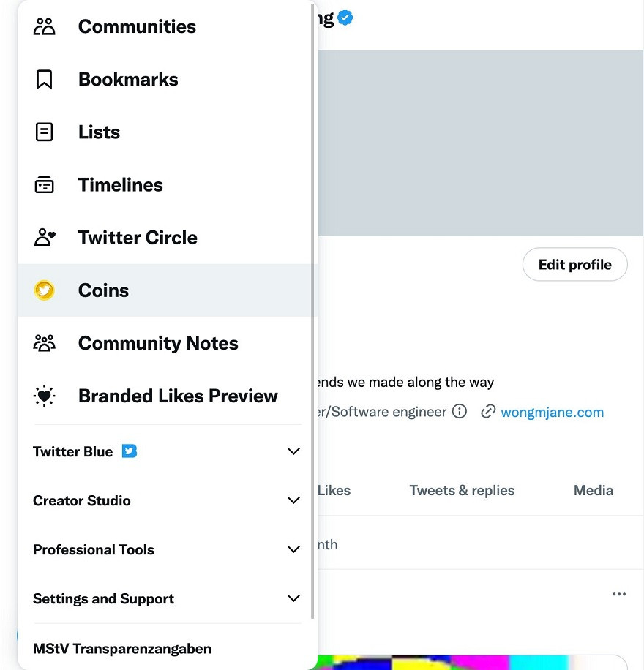Expand Settings and Support
Viewport: 644px width, 670px height.
(293, 598)
